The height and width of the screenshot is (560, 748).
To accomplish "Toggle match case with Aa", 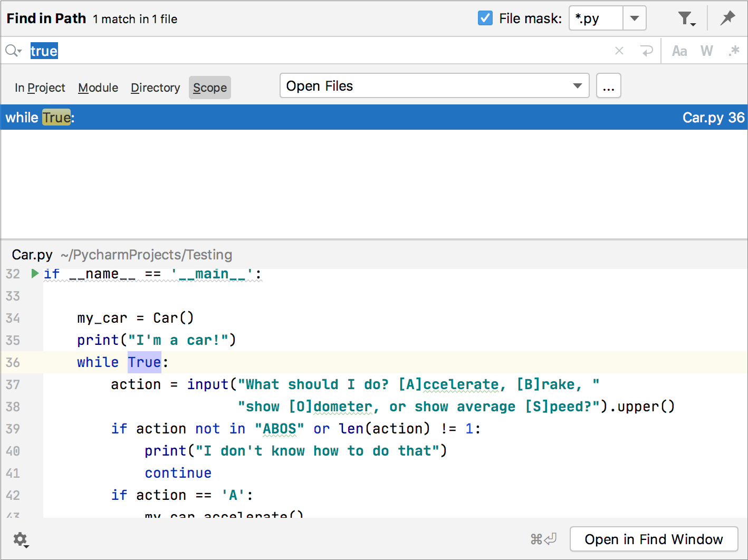I will click(x=679, y=51).
